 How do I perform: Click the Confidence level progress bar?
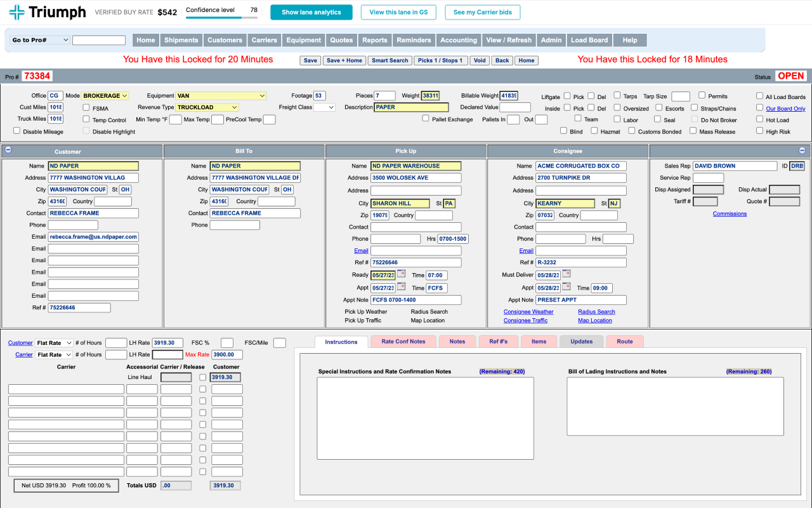tap(222, 17)
